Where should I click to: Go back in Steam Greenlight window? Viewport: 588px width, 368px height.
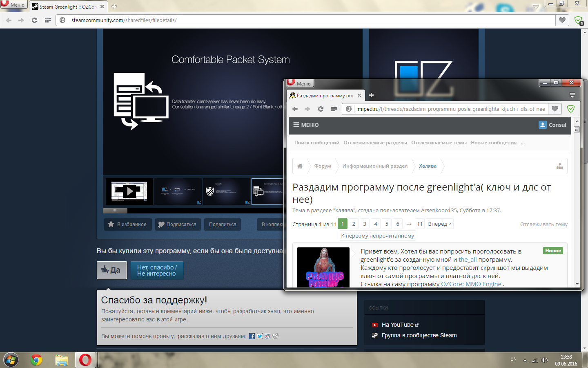pos(9,20)
